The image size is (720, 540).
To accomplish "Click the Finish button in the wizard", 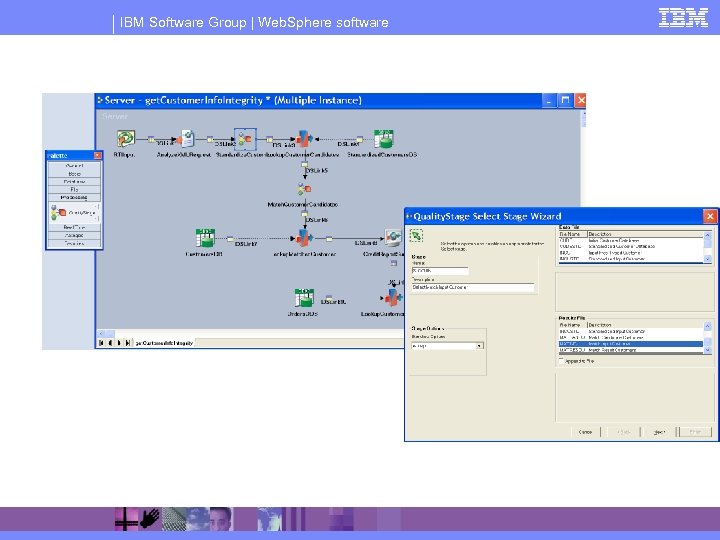I will pyautogui.click(x=696, y=432).
